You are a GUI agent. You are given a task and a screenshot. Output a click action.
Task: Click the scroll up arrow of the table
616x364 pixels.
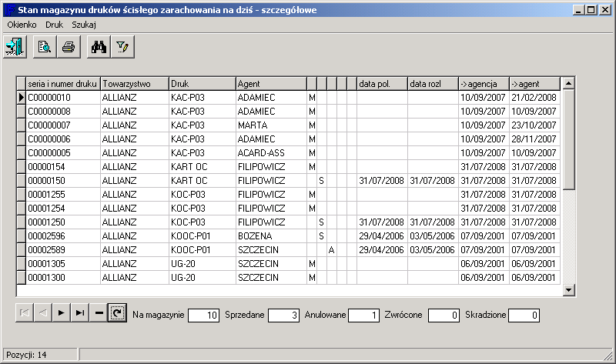[x=568, y=83]
